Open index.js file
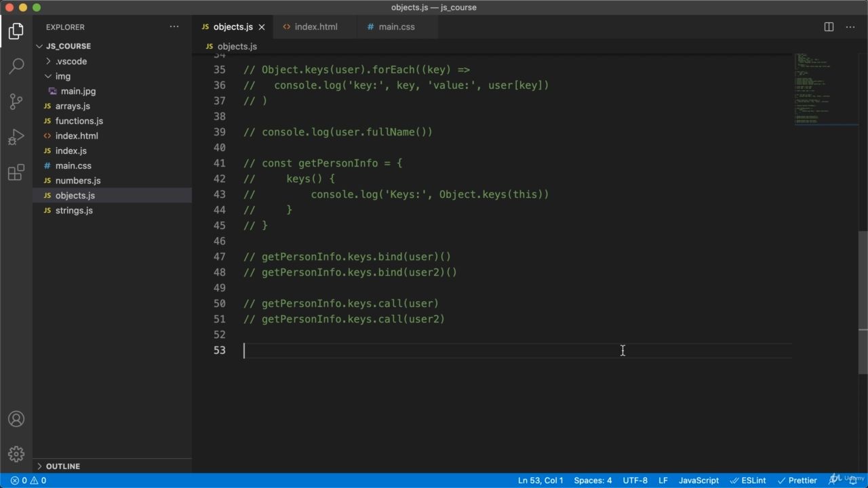The image size is (868, 488). pos(71,150)
